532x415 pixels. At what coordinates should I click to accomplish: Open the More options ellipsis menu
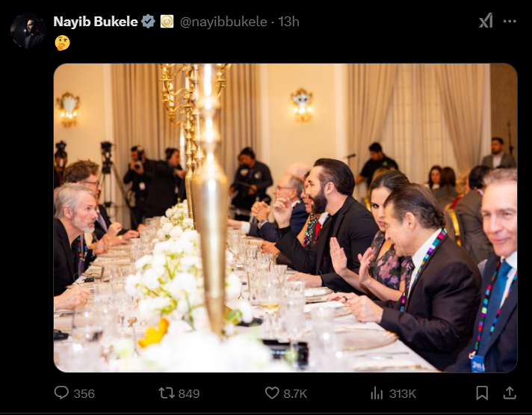pyautogui.click(x=510, y=21)
